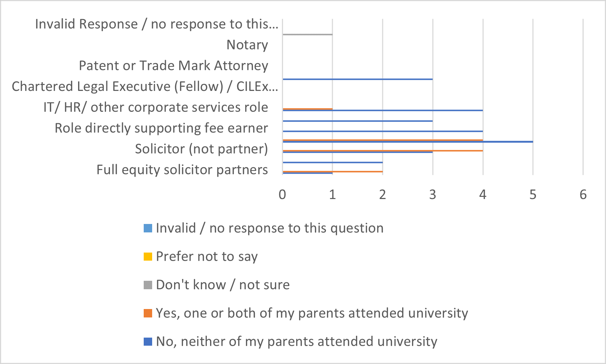Click the longest blue bar reaching 5

click(408, 141)
